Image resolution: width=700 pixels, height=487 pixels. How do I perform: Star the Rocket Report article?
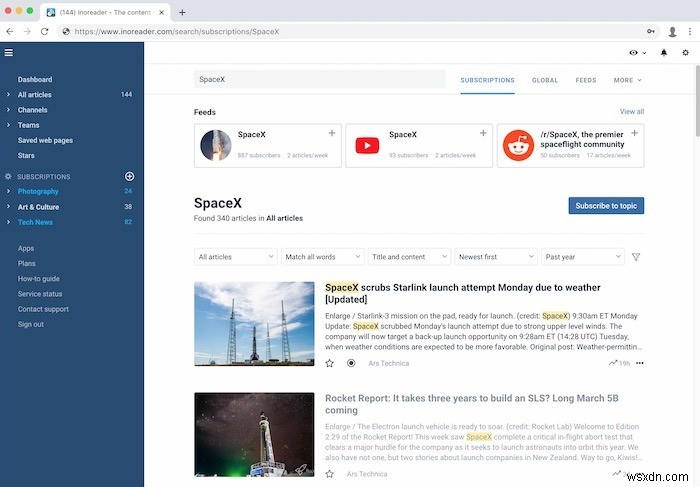[x=329, y=474]
